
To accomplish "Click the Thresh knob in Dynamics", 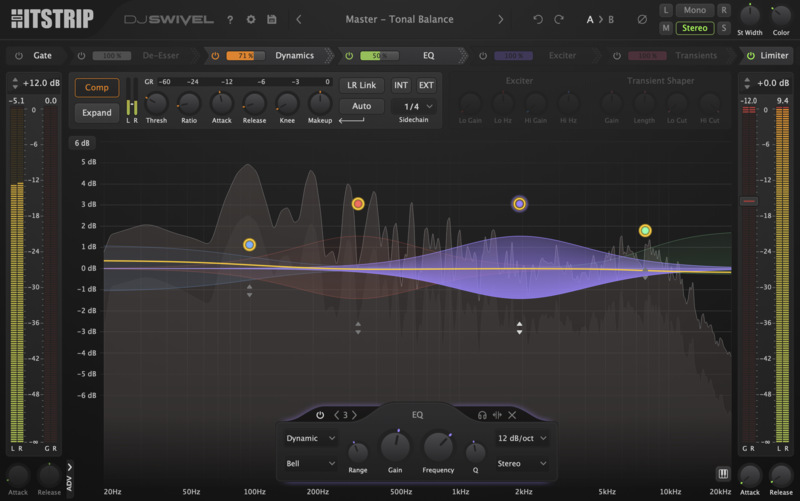I will click(156, 102).
